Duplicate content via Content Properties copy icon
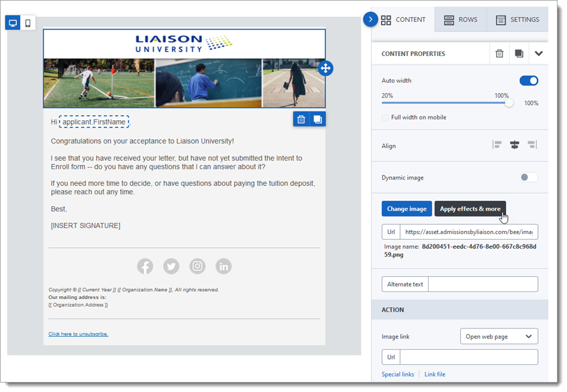Viewport: 567px width, 392px height. pos(519,53)
